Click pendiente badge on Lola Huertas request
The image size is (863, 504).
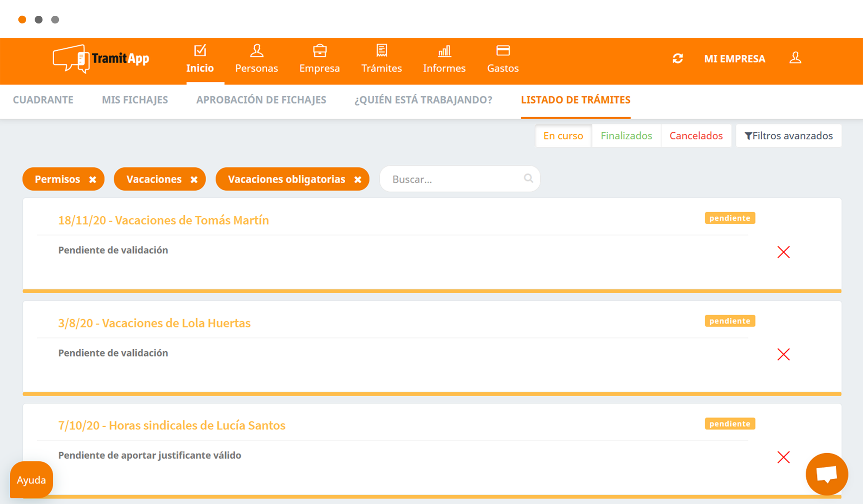(730, 321)
